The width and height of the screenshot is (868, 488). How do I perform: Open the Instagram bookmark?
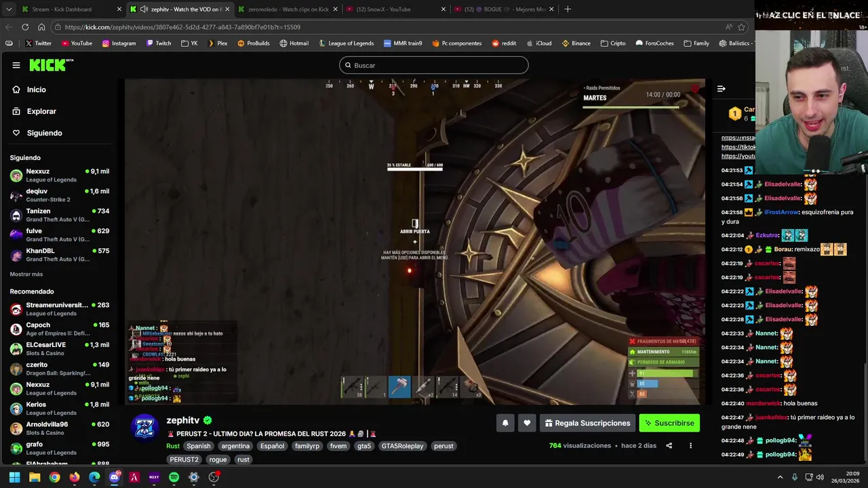click(x=119, y=43)
